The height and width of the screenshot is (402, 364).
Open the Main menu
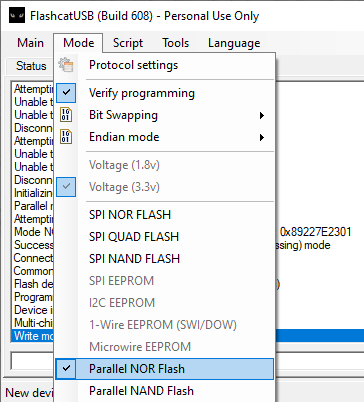[x=30, y=43]
